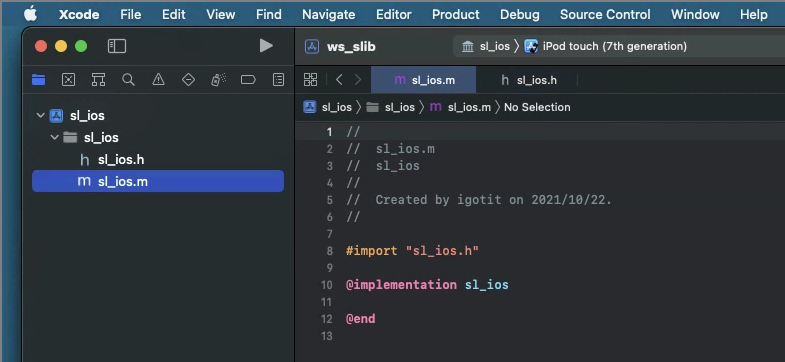The width and height of the screenshot is (785, 362).
Task: Open the View menu
Action: (221, 15)
